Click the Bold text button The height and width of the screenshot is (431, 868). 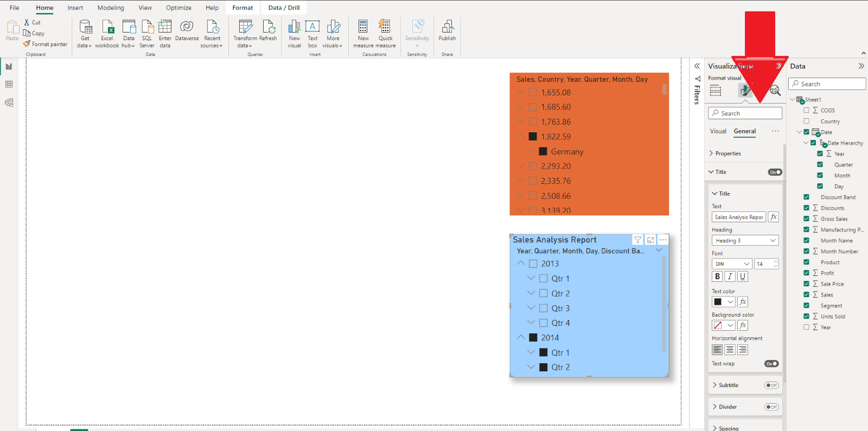point(717,276)
